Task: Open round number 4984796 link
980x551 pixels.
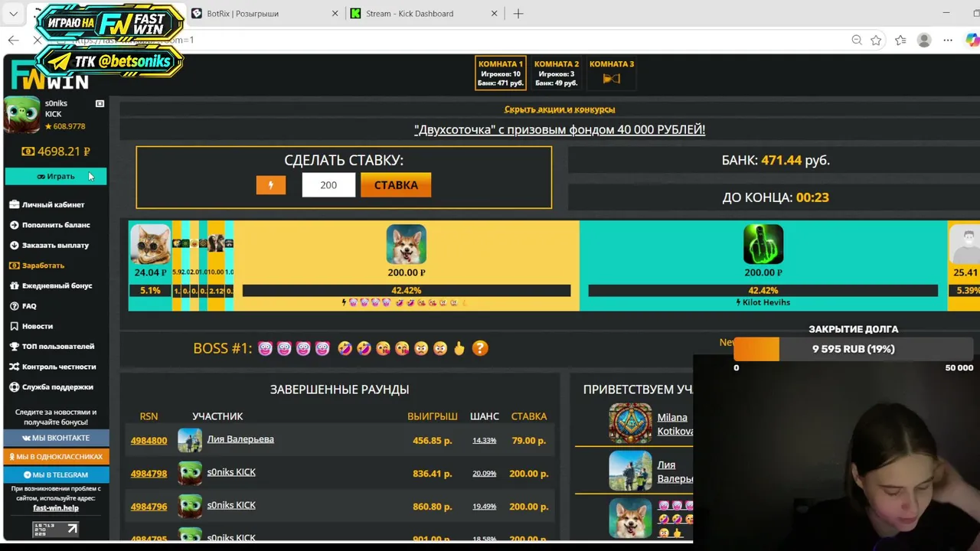Action: [149, 507]
